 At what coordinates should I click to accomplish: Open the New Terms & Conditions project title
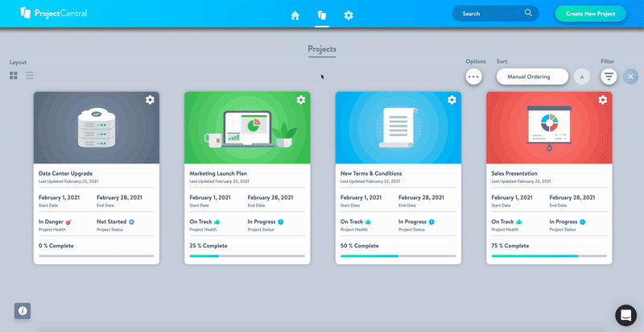point(371,173)
